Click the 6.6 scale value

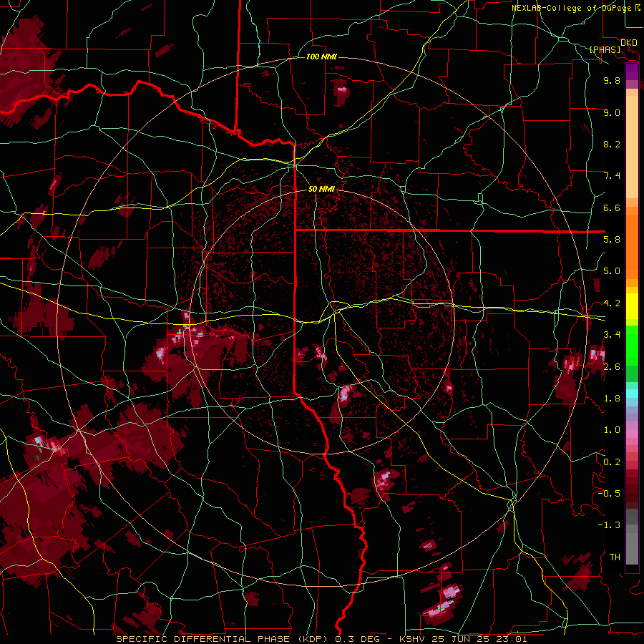click(x=612, y=208)
